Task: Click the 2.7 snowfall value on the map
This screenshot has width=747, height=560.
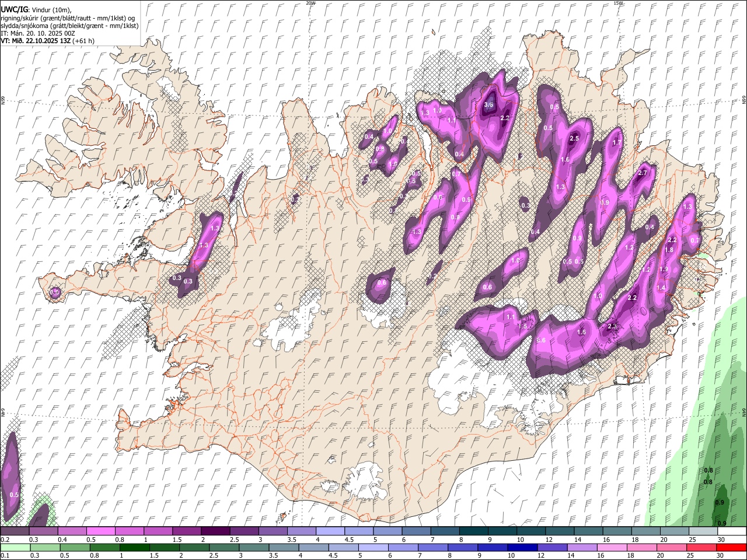Action: 643,173
